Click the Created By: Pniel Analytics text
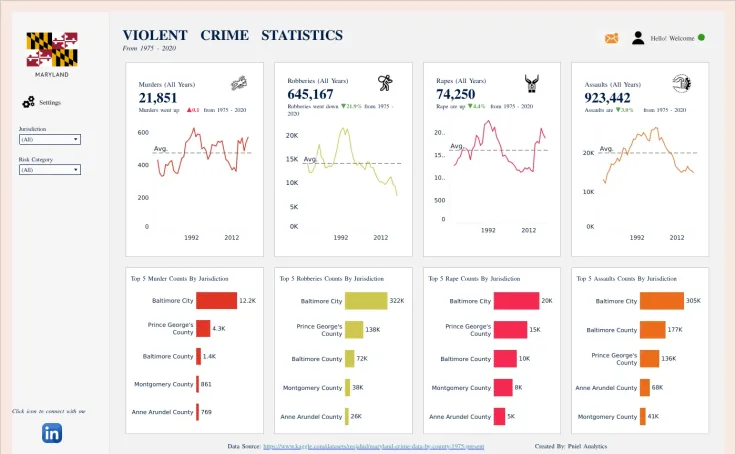Screen dimensions: 736x454 pyautogui.click(x=571, y=446)
